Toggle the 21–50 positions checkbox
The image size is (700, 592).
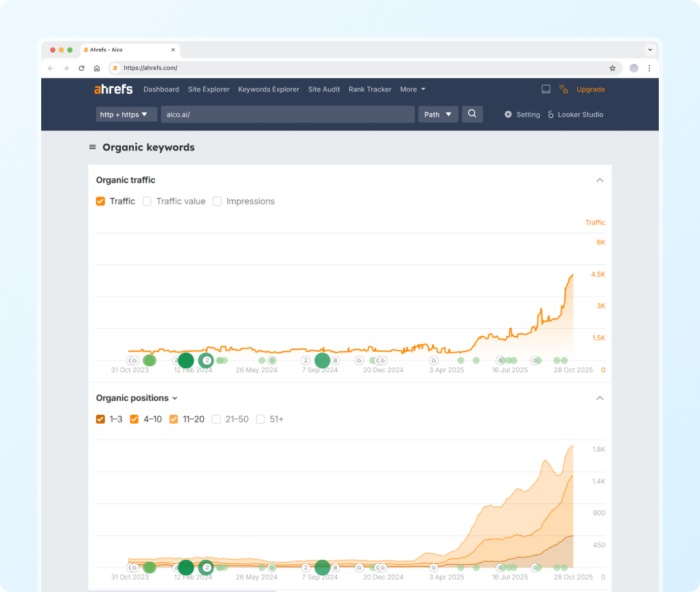pyautogui.click(x=217, y=419)
